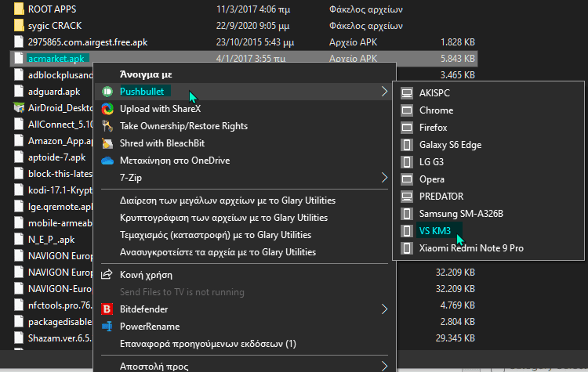Click the OneDrive cloud icon
This screenshot has height=372, width=588.
pos(107,161)
